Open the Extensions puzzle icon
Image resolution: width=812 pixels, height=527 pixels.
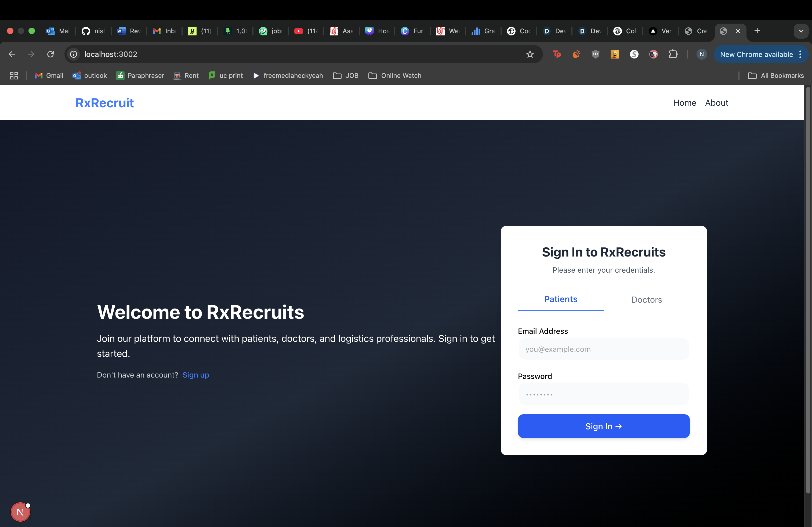click(x=673, y=54)
